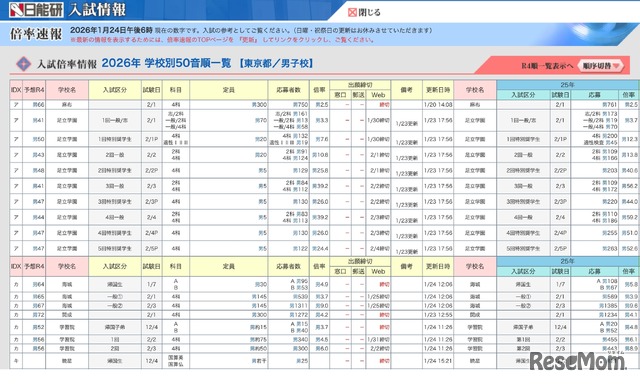Click the 1/31締切 Web deadline cell
640x384 pixels.
pos(378,340)
